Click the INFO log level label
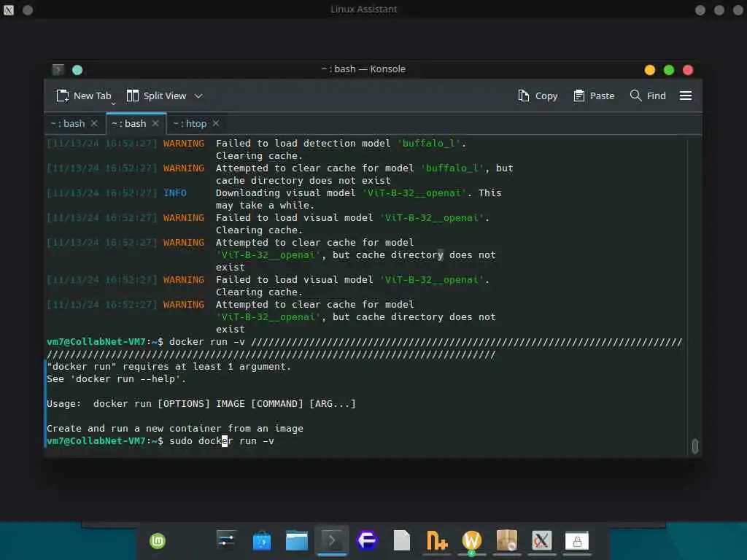The width and height of the screenshot is (747, 560). pyautogui.click(x=175, y=192)
